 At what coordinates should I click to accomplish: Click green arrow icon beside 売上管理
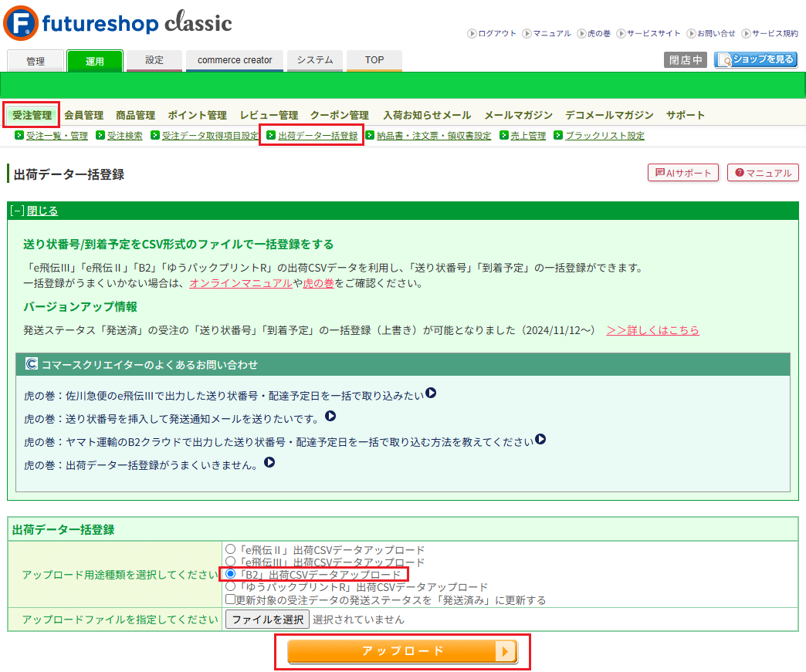[503, 135]
